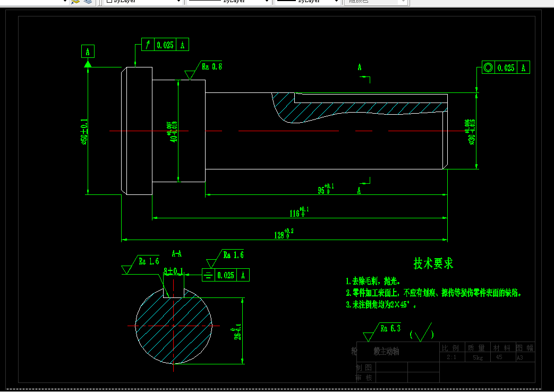Select the 128 overall length dimension text

[x=283, y=234]
